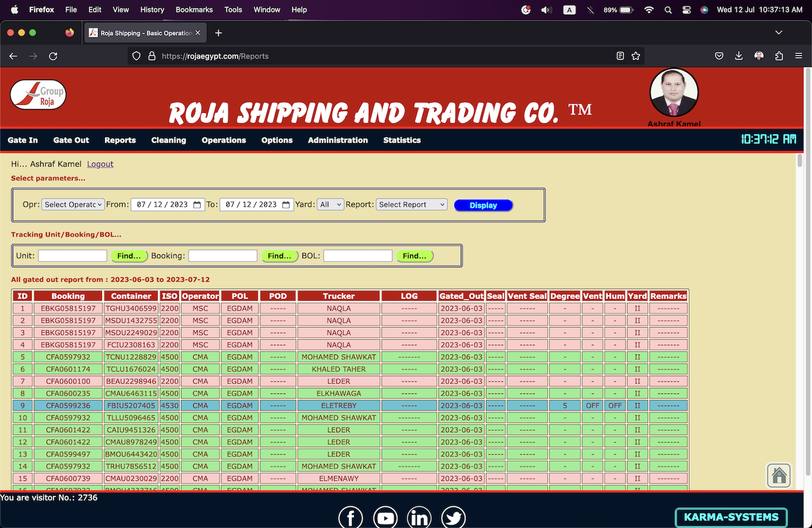Focus the BOL input field
The height and width of the screenshot is (528, 812).
click(358, 255)
